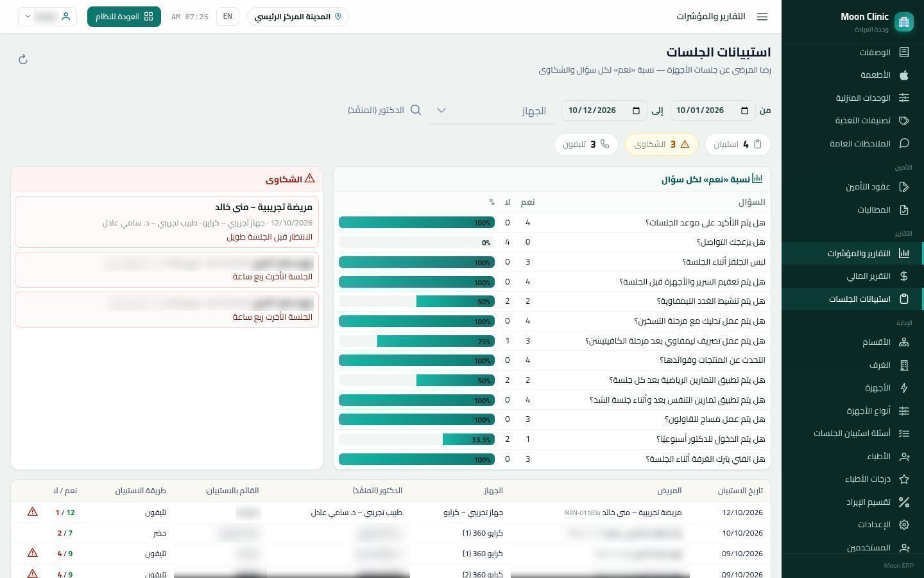Open الملاحظات العامة in the sidebar
The image size is (924, 578).
point(852,143)
